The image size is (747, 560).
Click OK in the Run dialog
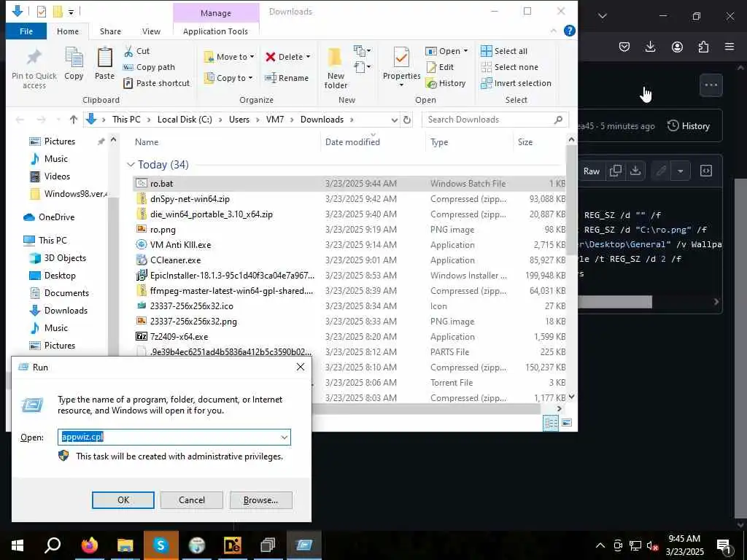(123, 500)
